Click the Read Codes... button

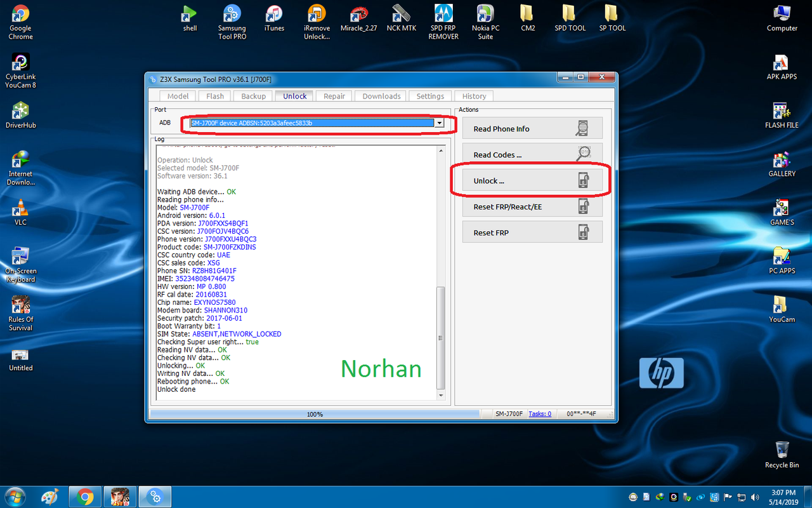tap(532, 155)
